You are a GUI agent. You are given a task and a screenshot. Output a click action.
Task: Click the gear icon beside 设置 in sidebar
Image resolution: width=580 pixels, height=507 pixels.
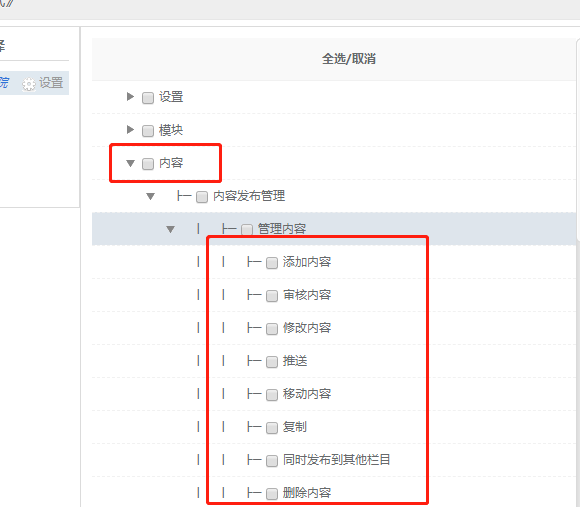point(28,84)
